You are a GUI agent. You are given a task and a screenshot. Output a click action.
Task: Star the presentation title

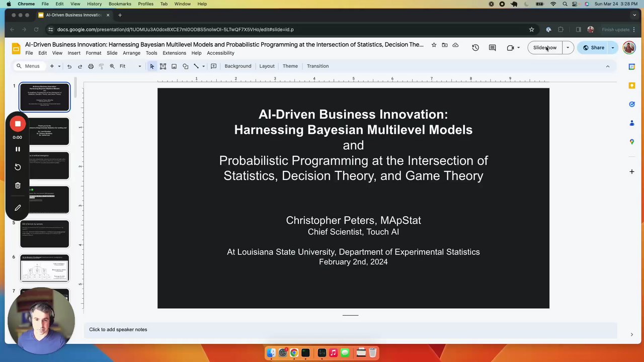click(434, 45)
